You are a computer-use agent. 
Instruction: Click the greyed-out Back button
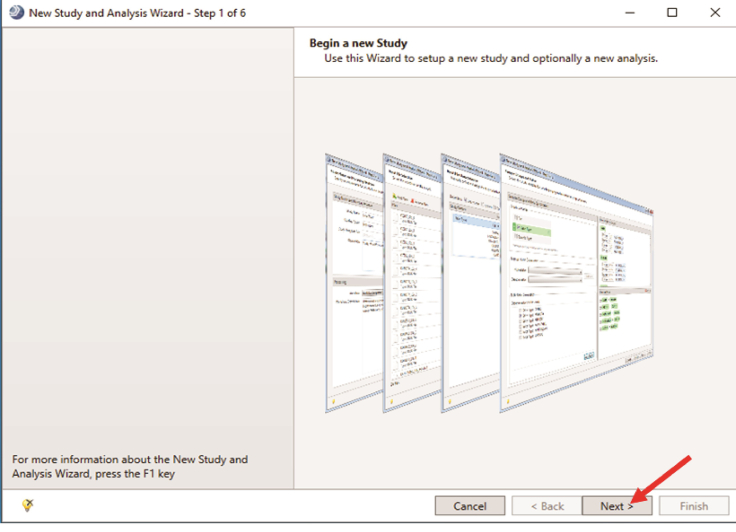(x=546, y=506)
